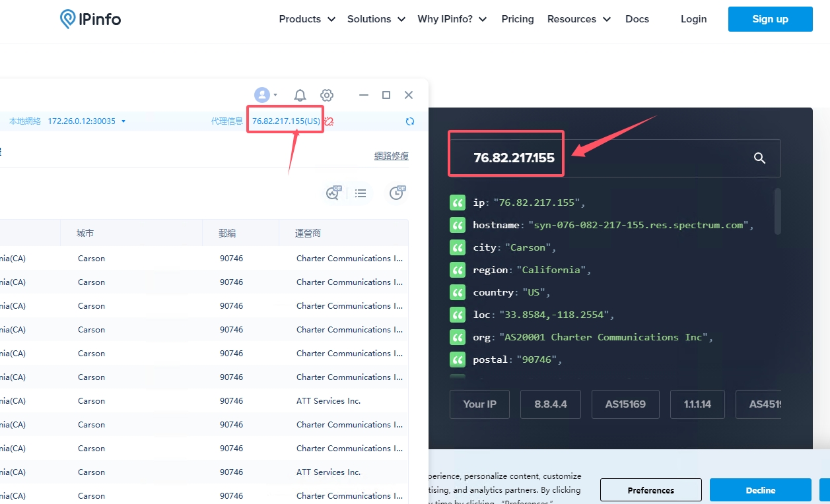Click the IPinfo logo

click(90, 19)
